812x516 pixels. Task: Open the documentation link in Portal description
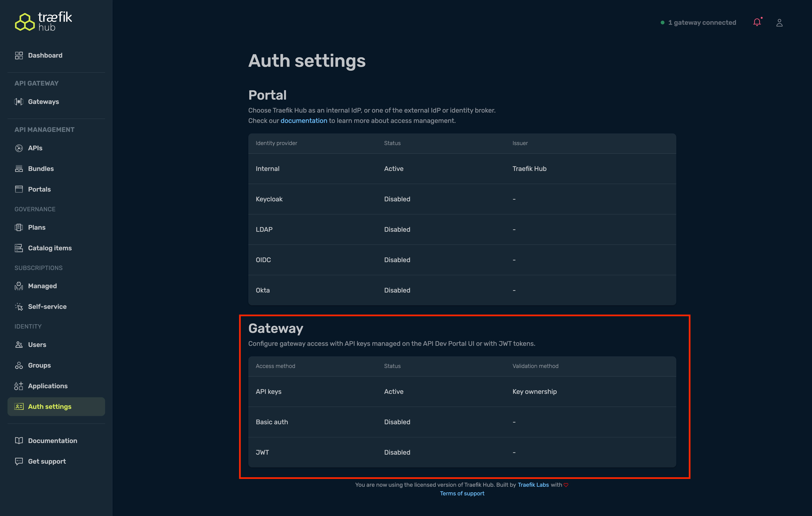pyautogui.click(x=304, y=120)
